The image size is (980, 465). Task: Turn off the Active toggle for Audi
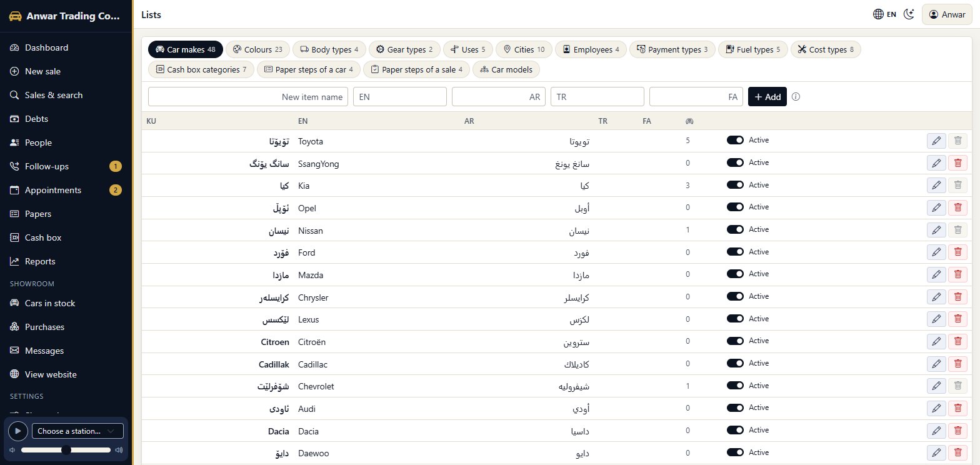tap(735, 408)
